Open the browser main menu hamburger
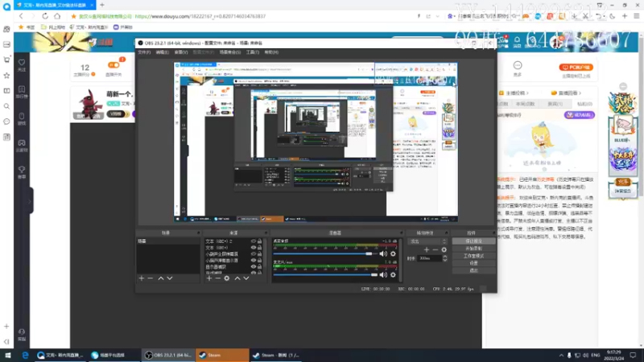Screen dimensions: 644x362 click(637, 16)
